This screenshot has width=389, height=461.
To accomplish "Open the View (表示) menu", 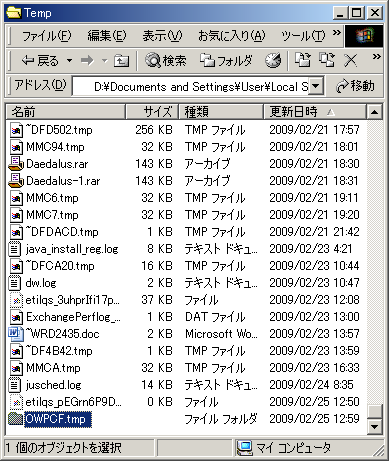I will pyautogui.click(x=162, y=36).
